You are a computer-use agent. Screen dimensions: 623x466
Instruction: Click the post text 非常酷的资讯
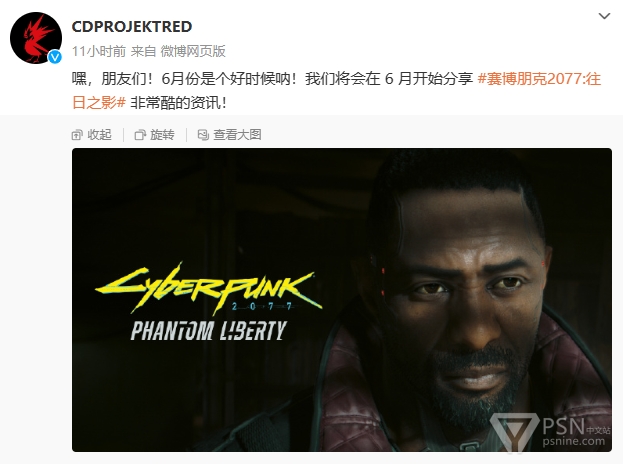(178, 103)
